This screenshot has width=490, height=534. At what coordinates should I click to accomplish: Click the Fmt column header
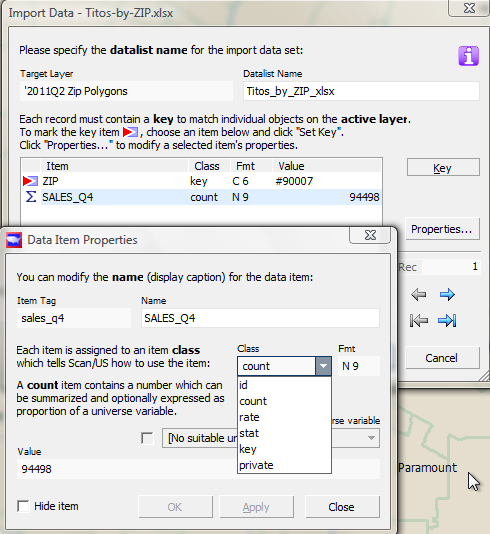(x=251, y=166)
